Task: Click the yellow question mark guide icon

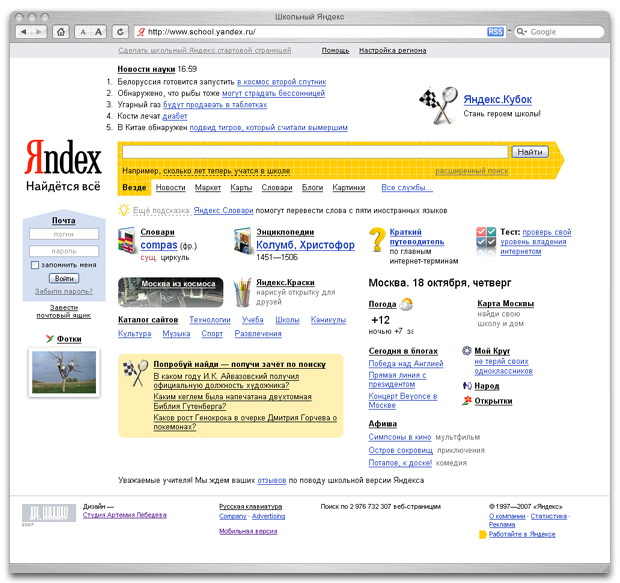Action: click(377, 241)
